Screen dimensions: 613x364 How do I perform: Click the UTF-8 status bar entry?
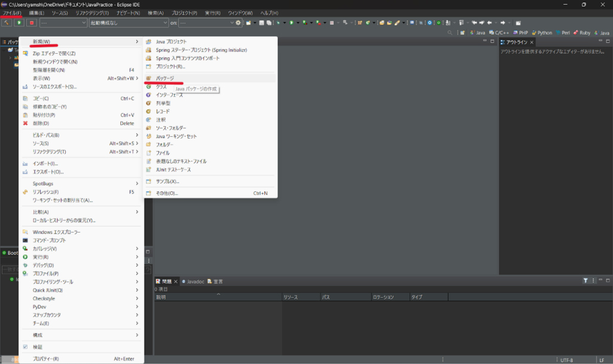tap(566, 360)
